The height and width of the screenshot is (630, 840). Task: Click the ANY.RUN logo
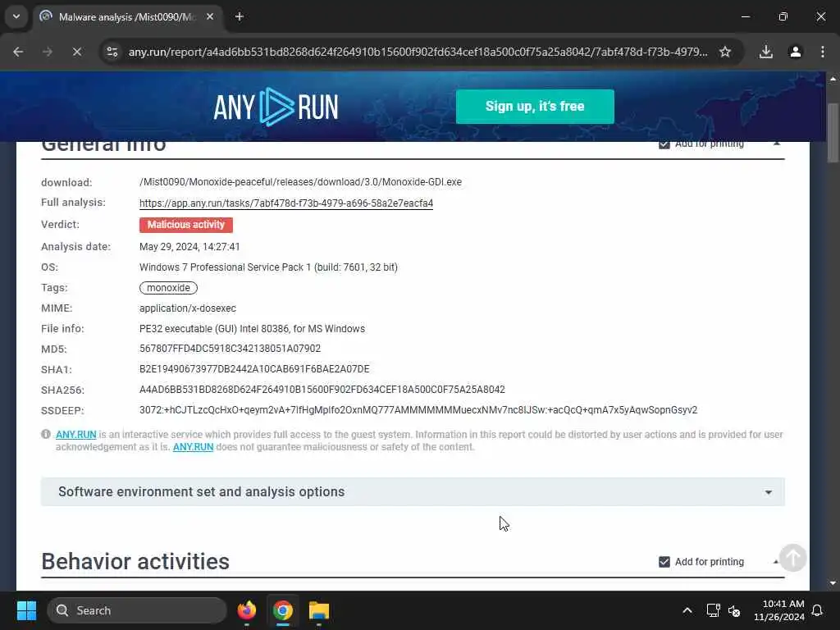coord(276,107)
